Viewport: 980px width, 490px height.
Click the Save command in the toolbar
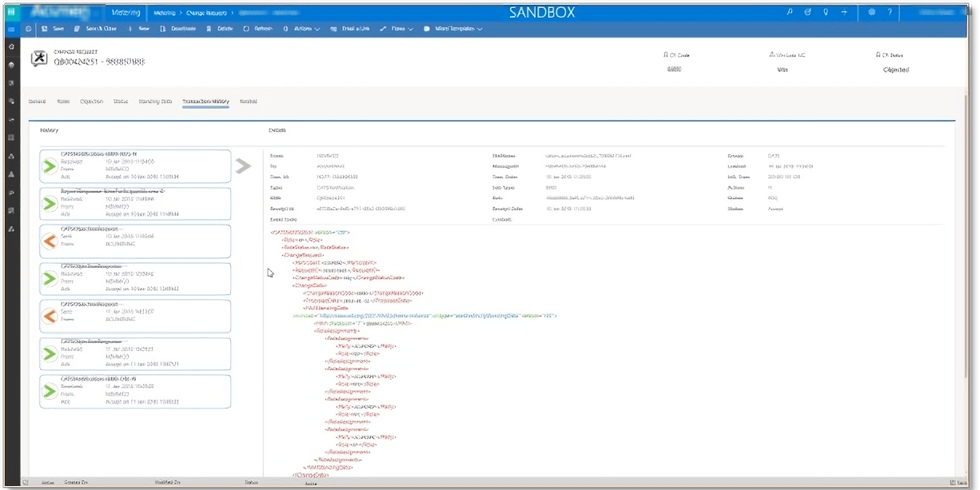[x=53, y=29]
